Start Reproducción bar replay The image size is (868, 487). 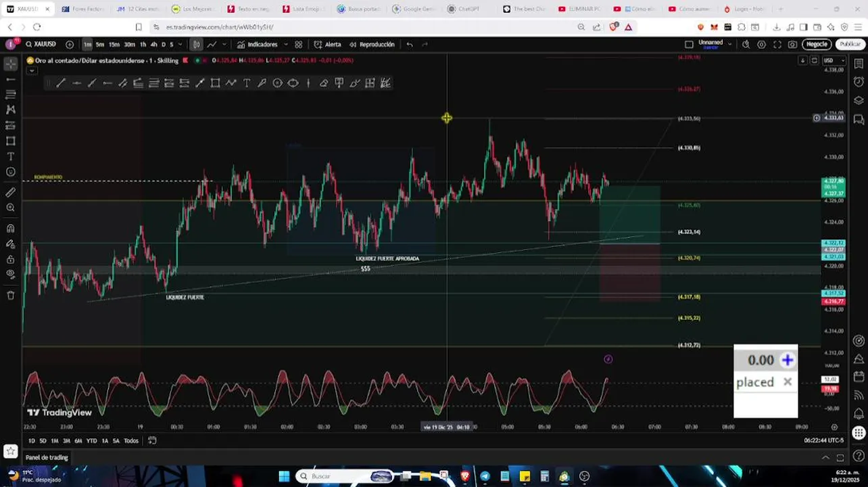(x=372, y=45)
